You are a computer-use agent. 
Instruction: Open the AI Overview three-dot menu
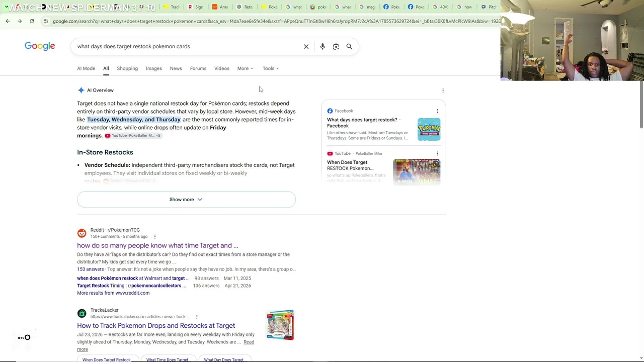443,90
